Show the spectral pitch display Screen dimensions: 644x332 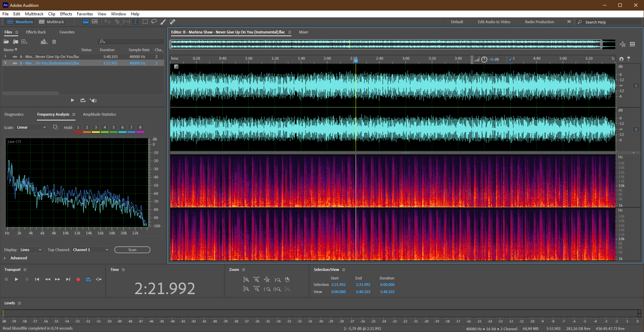point(95,21)
